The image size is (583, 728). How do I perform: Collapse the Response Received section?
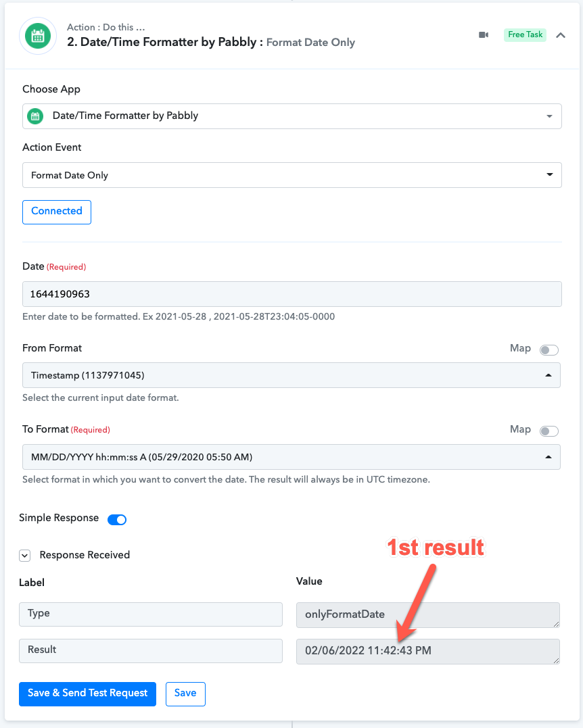point(24,555)
